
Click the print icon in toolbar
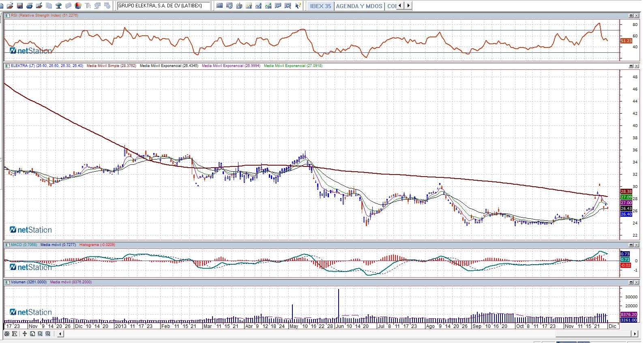coord(29,6)
